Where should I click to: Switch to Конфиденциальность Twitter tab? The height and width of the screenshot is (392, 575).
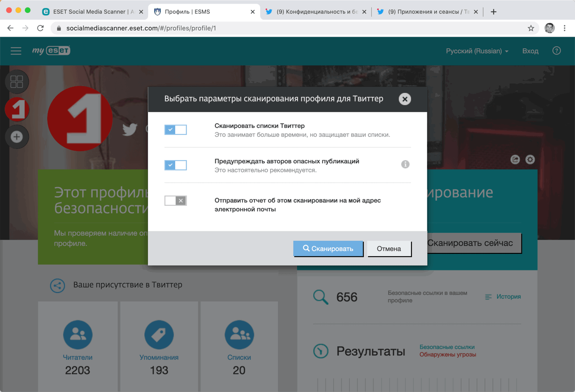click(316, 12)
